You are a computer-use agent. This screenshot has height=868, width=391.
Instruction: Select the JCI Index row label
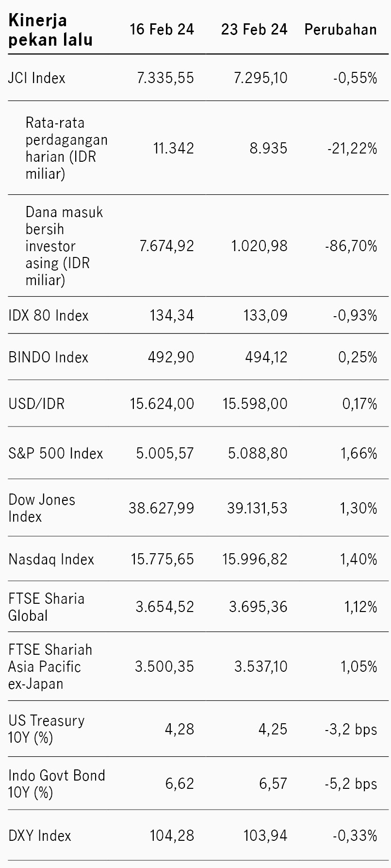pyautogui.click(x=37, y=78)
